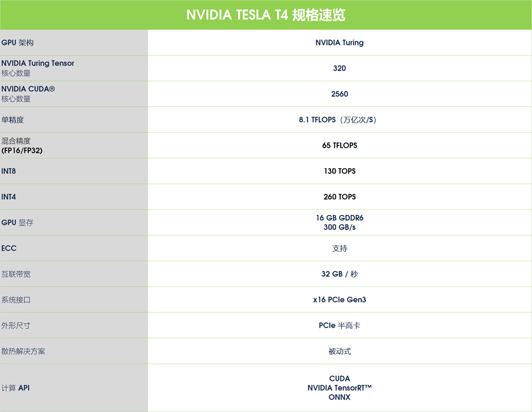Select the 2560 CUDA core value
Screen dimensions: 532x412
[x=340, y=94]
